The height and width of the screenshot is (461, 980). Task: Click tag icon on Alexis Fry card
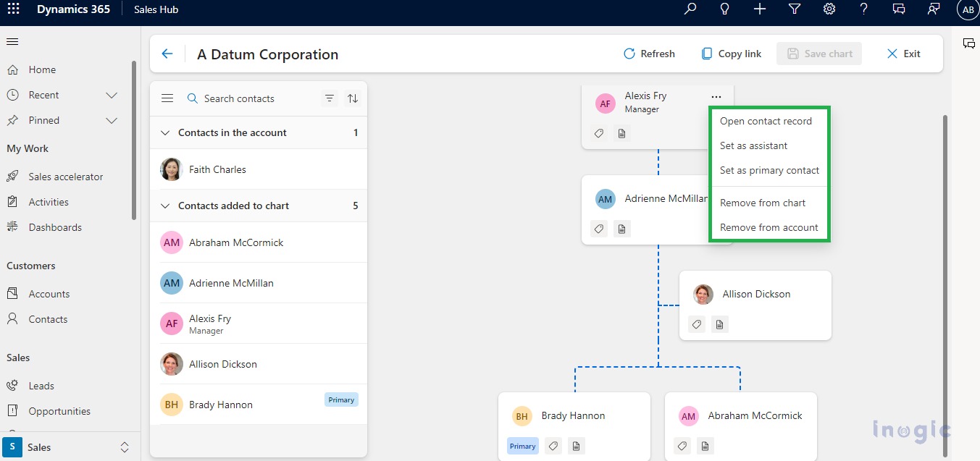pos(599,133)
